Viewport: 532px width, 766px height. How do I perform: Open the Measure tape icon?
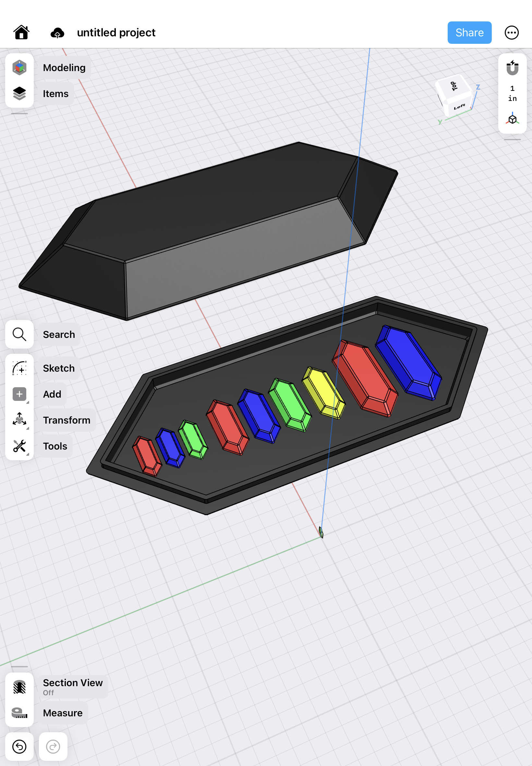(19, 713)
